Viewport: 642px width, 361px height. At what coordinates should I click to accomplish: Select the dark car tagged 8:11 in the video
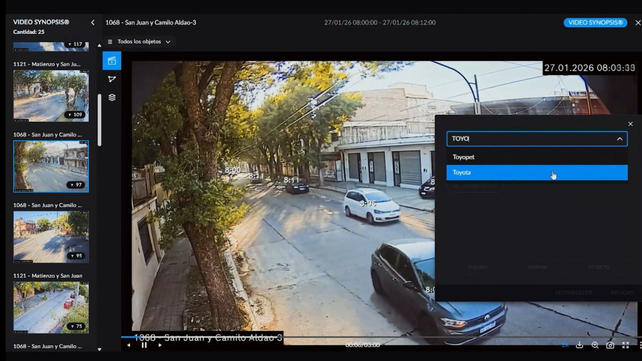297,187
